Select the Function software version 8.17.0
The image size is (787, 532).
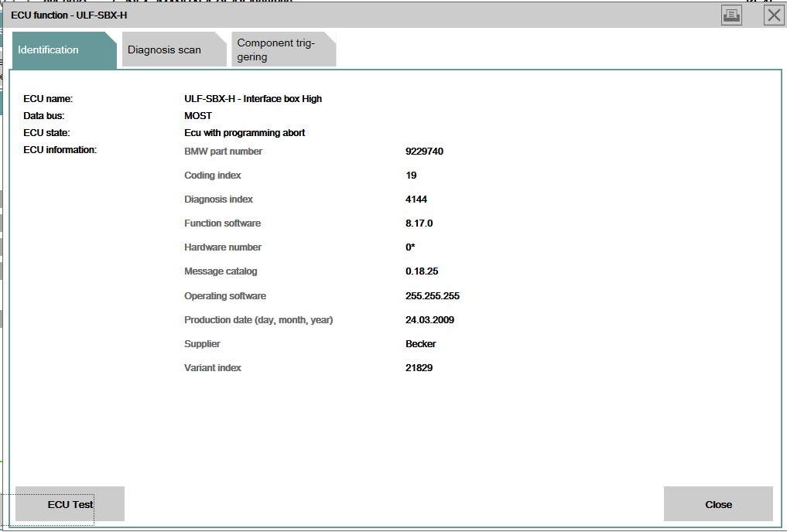click(419, 223)
